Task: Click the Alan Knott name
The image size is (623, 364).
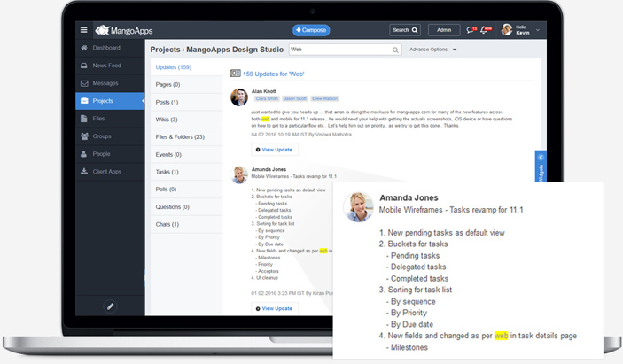Action: click(x=264, y=91)
